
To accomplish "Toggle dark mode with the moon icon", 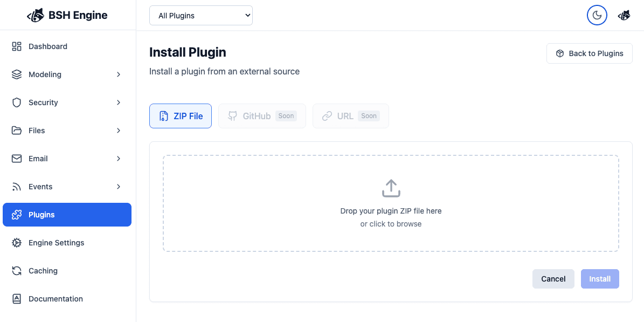I will click(x=597, y=15).
